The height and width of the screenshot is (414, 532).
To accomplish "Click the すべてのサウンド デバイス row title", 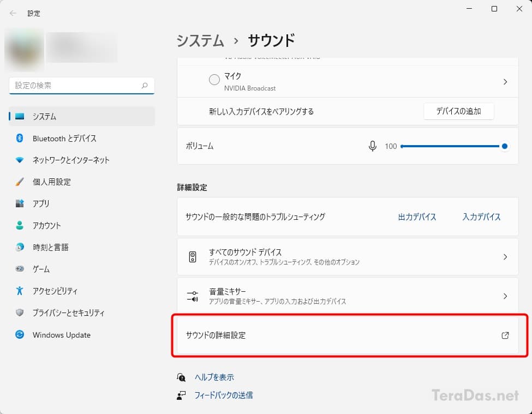I will coord(245,252).
